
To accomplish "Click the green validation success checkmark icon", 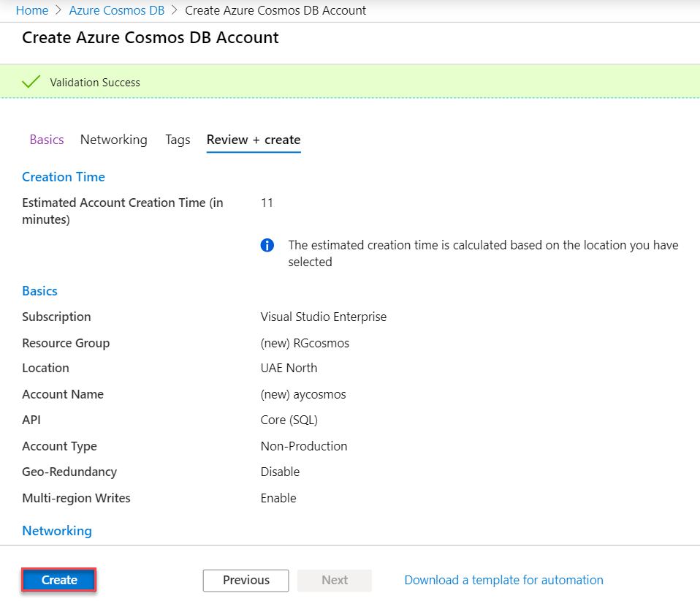I will tap(31, 82).
